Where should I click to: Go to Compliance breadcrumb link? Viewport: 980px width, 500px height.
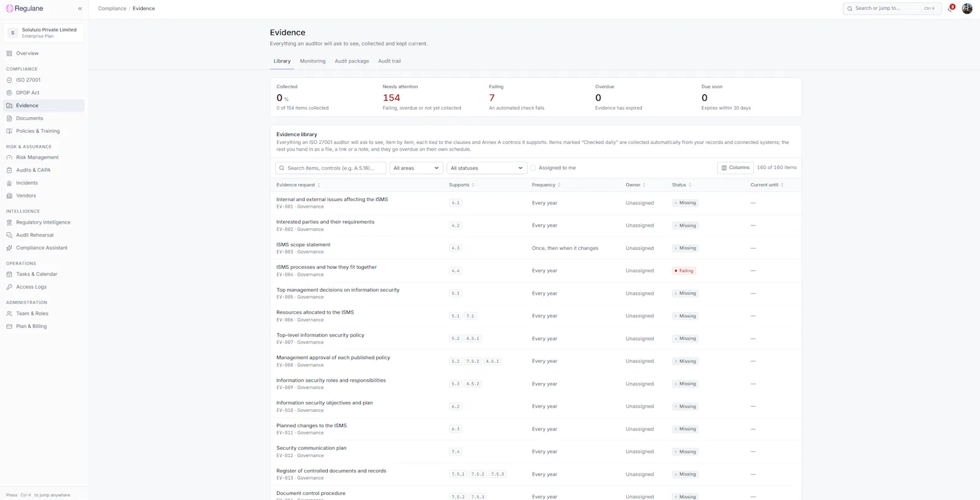coord(112,9)
